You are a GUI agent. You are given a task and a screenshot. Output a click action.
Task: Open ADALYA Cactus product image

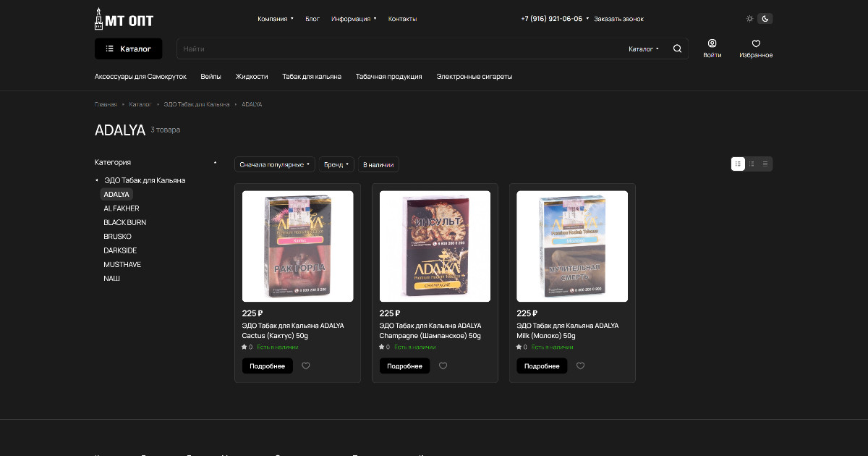(x=298, y=246)
